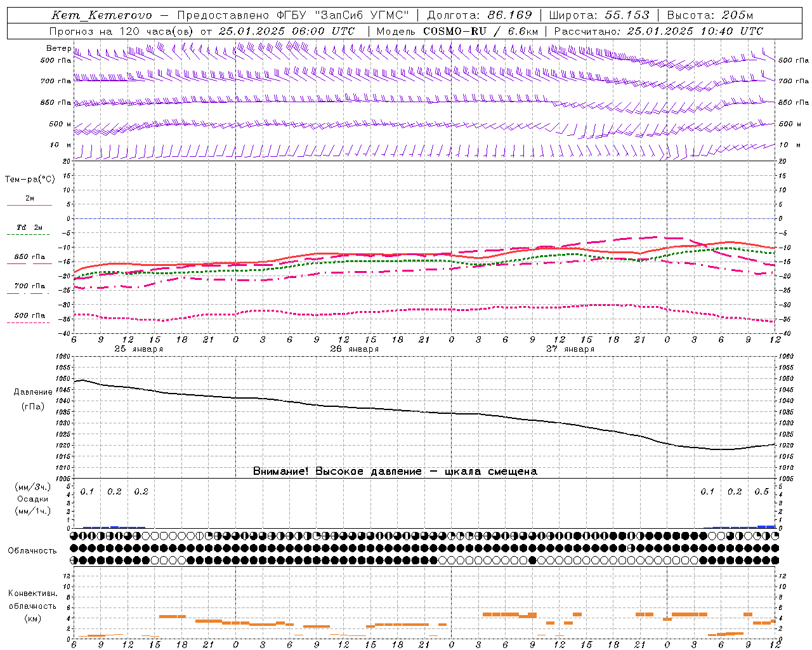Click the '(км)' convective cloud unit label
The image size is (812, 650).
(33, 618)
